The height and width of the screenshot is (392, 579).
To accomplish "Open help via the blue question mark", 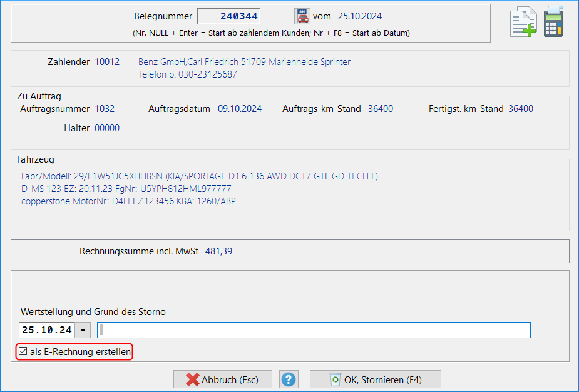I will (289, 379).
